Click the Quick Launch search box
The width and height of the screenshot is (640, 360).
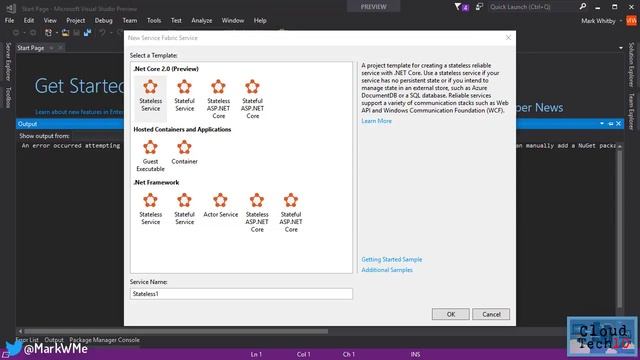coord(532,7)
